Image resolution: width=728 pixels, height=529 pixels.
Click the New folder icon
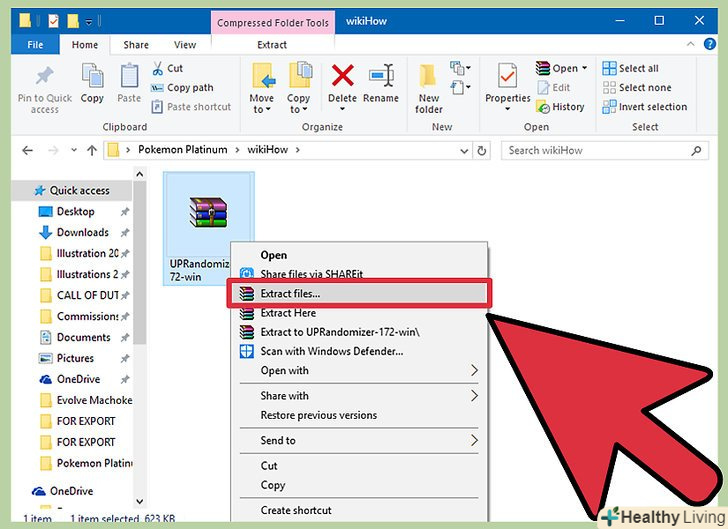coord(428,76)
